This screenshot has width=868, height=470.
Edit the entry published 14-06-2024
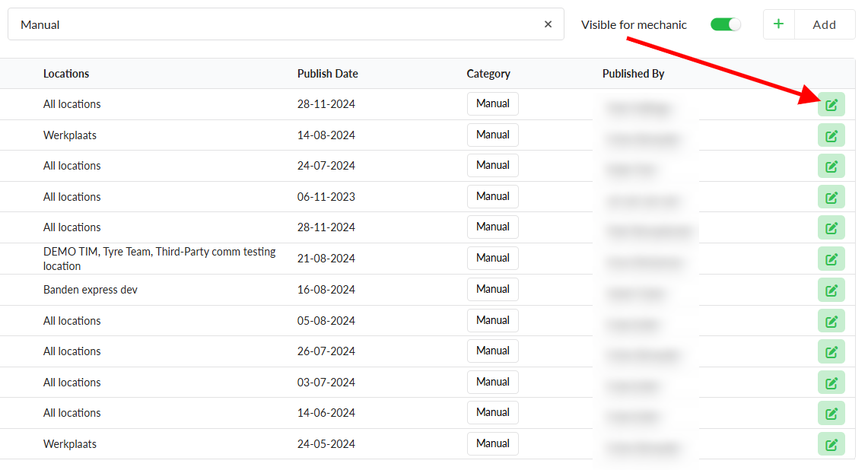click(x=831, y=413)
